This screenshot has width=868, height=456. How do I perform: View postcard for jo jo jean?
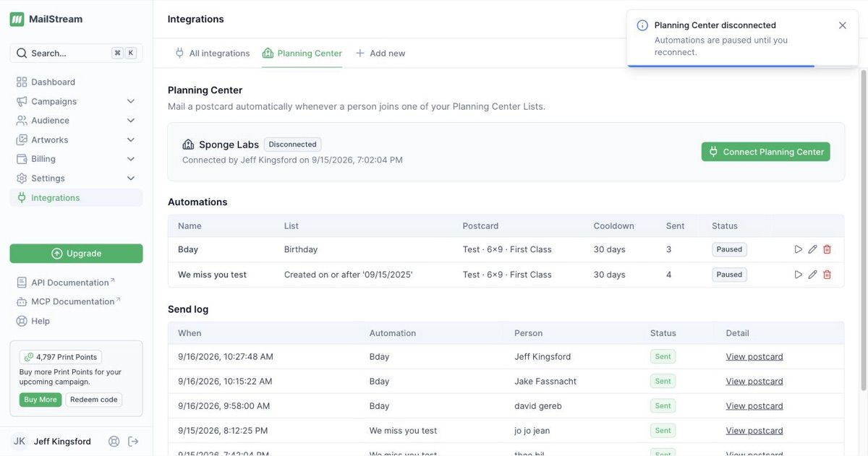point(754,431)
